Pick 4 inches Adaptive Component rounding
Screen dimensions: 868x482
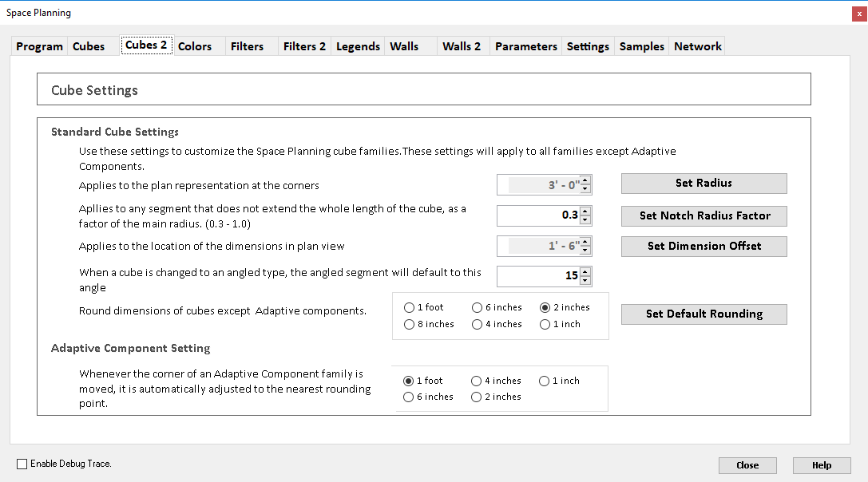pyautogui.click(x=477, y=381)
